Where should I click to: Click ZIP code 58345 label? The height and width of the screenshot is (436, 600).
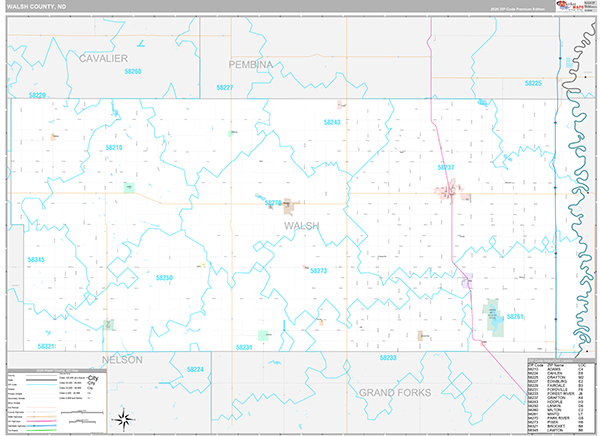pos(36,259)
